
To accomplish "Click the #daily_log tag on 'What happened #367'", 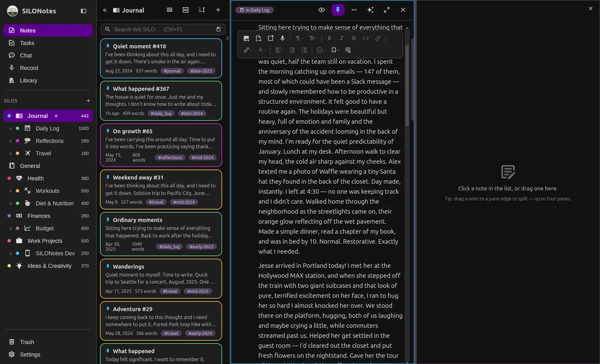I will click(161, 113).
